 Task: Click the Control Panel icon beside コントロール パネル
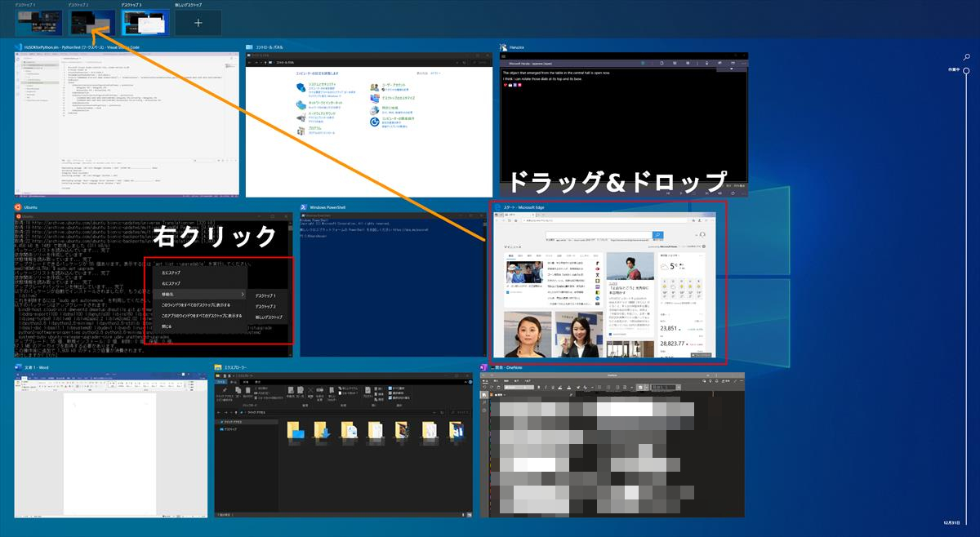[x=250, y=48]
